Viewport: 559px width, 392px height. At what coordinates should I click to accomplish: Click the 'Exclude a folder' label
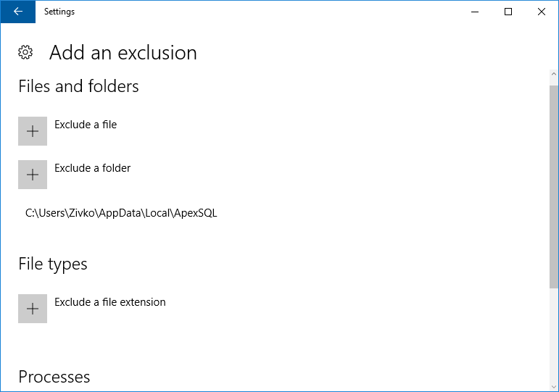tap(93, 168)
